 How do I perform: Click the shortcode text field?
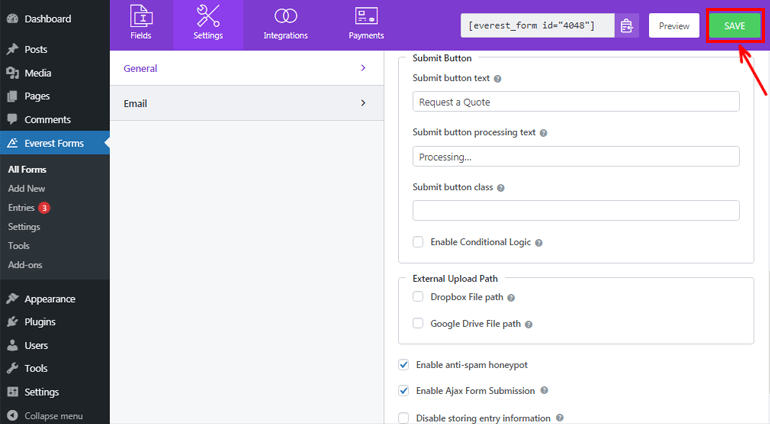537,26
